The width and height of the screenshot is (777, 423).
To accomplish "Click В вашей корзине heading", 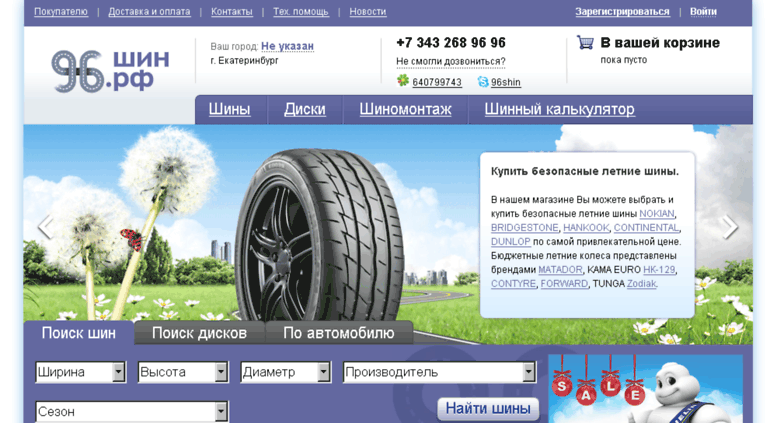I will 660,43.
